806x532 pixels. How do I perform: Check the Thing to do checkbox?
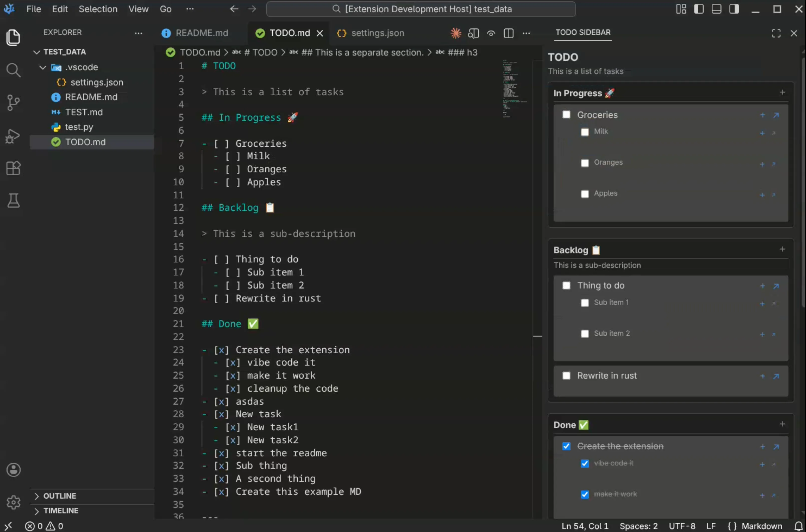(x=566, y=285)
